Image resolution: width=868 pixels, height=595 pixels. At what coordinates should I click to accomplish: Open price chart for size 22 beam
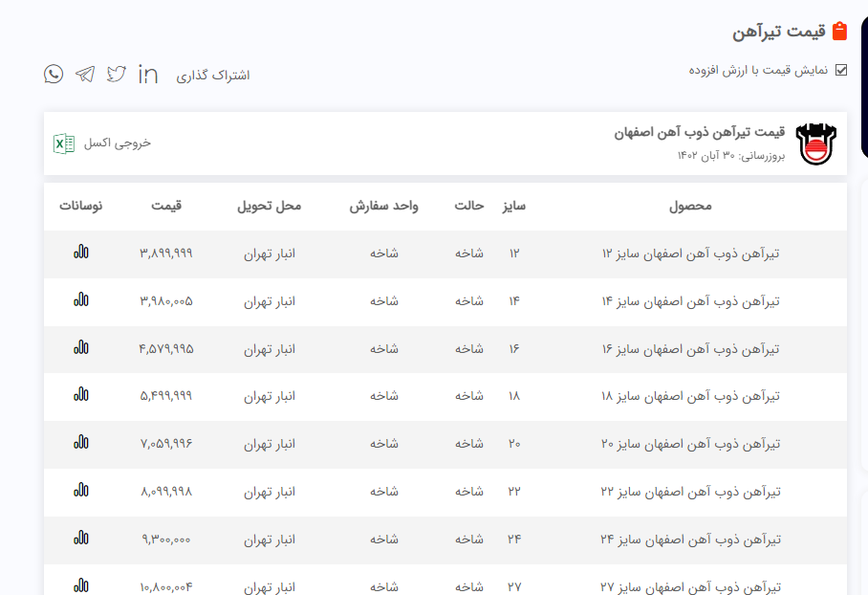tap(81, 490)
